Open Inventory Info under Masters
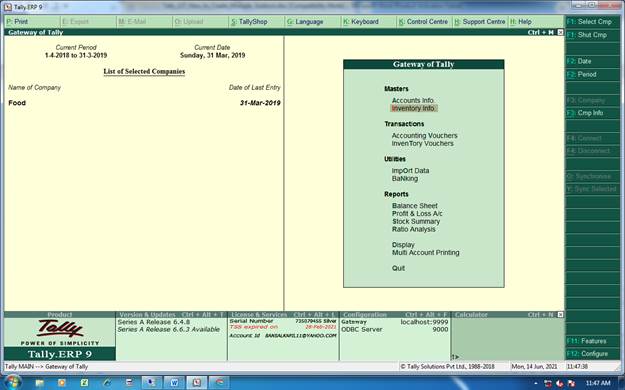Image resolution: width=625 pixels, height=390 pixels. click(413, 108)
